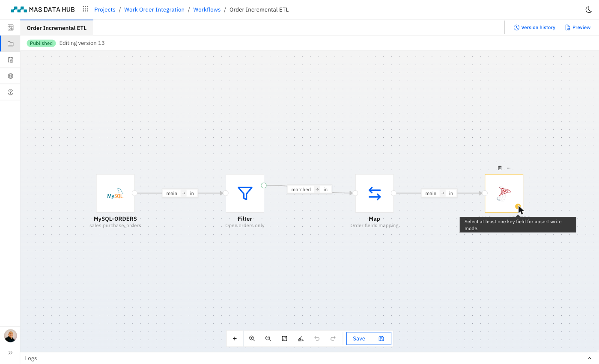Open the user avatar menu
599x364 pixels.
pyautogui.click(x=11, y=336)
